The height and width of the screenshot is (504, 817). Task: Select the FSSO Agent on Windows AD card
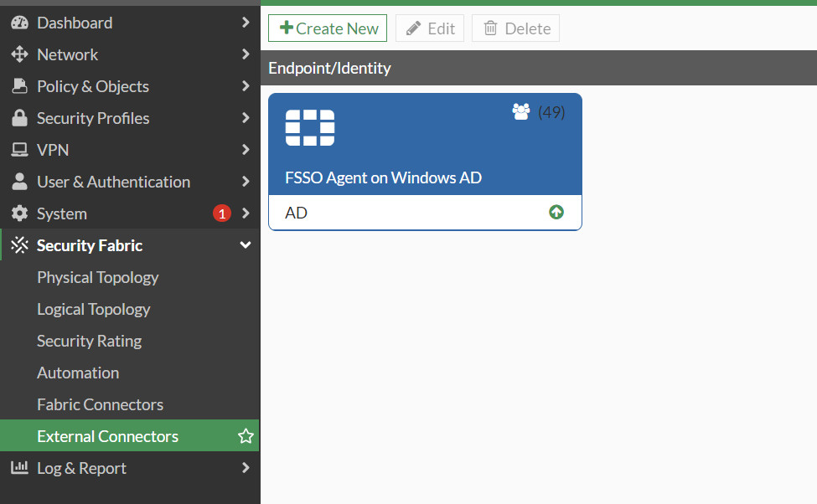(x=425, y=162)
